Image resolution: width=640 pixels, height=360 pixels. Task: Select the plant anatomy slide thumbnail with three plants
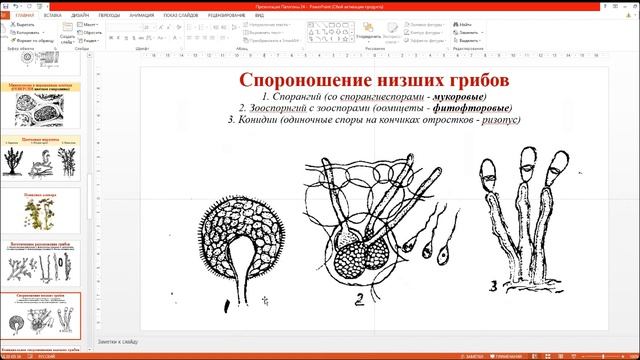click(40, 158)
